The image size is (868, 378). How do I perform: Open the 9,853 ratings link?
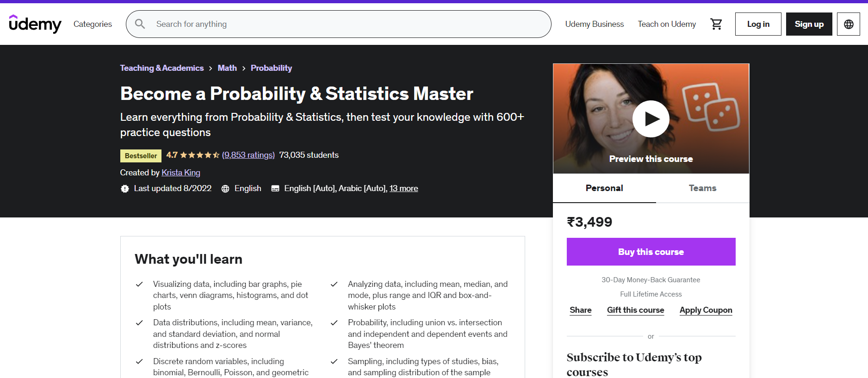248,155
